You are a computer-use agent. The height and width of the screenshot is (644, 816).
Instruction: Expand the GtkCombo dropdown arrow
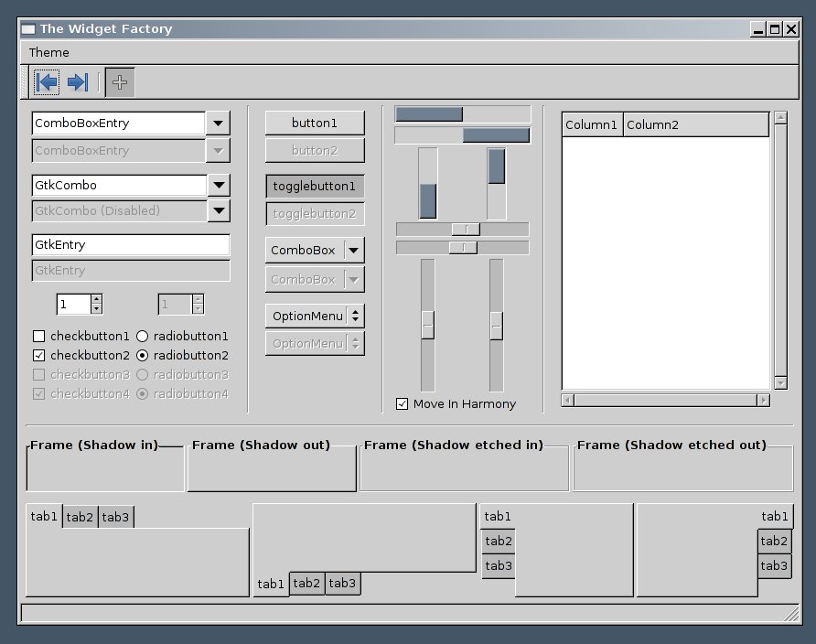click(x=219, y=185)
